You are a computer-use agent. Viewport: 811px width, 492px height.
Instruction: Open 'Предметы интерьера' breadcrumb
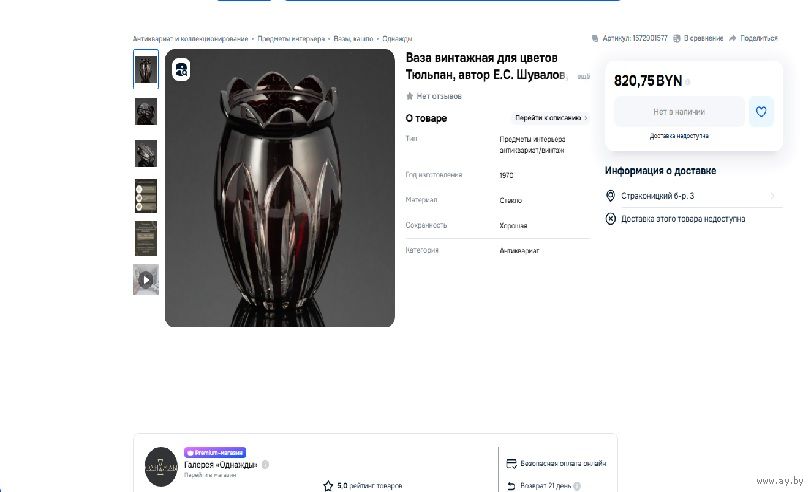coord(291,38)
